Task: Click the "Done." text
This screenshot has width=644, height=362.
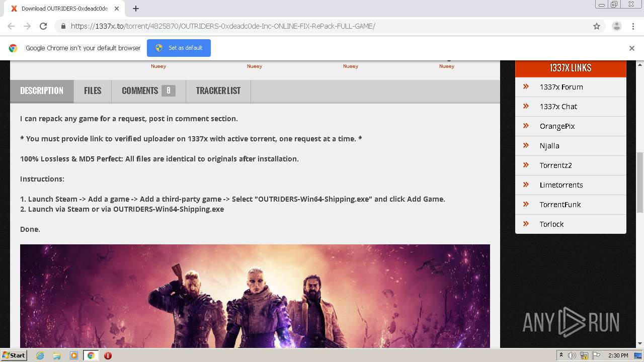Action: click(30, 229)
